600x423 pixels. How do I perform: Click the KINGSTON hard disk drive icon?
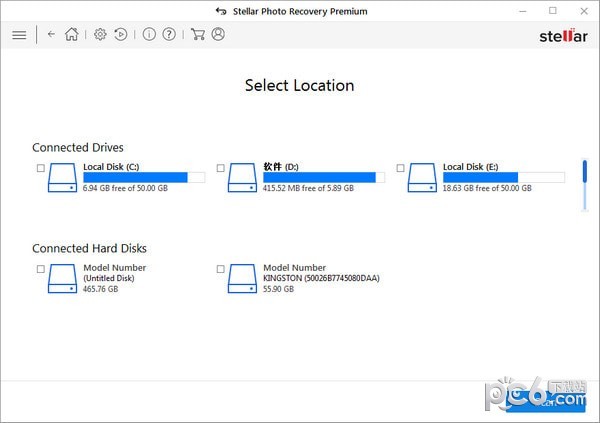[x=243, y=279]
